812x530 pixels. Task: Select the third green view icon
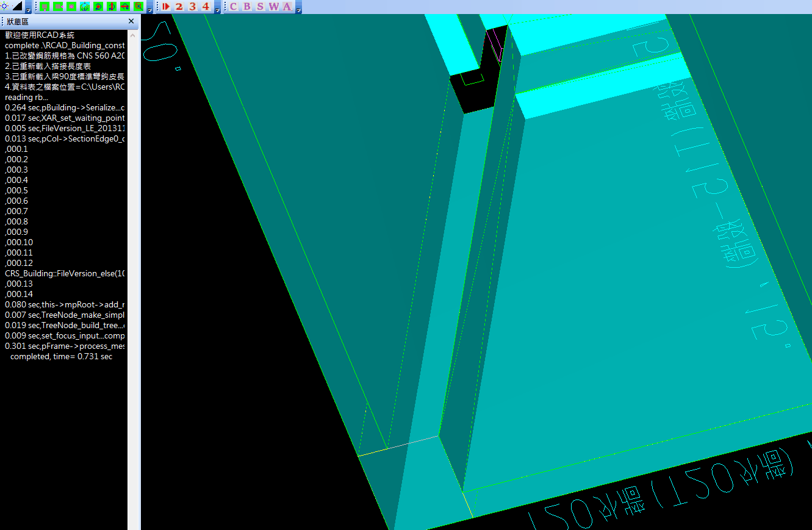pyautogui.click(x=71, y=6)
